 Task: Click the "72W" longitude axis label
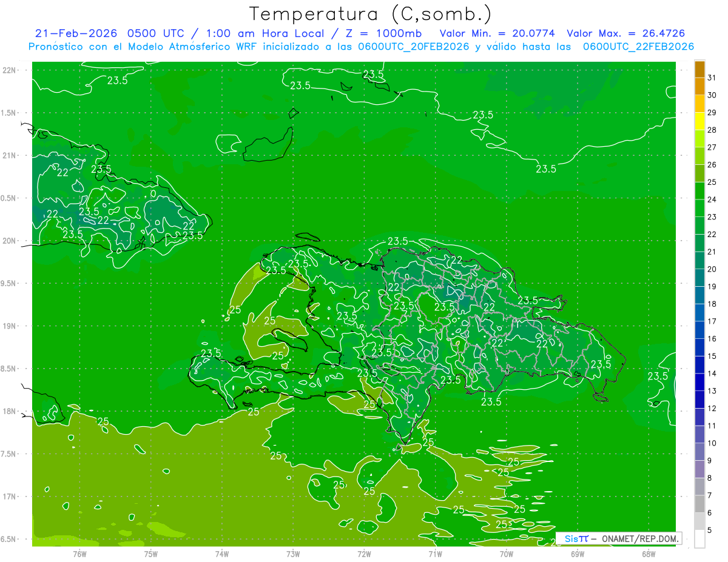pos(364,554)
